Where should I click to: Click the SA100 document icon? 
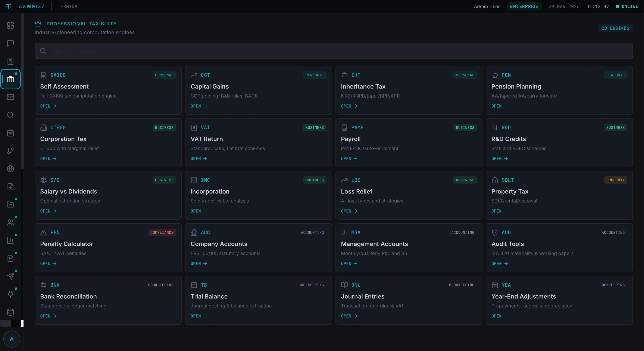point(44,75)
